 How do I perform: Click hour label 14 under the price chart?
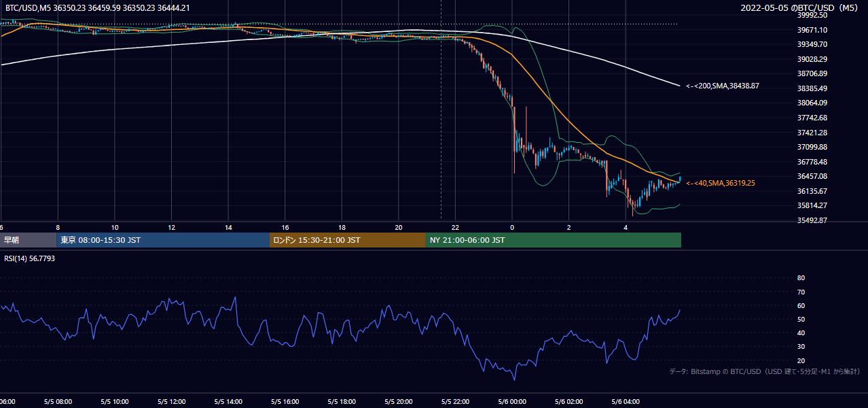[x=228, y=227]
